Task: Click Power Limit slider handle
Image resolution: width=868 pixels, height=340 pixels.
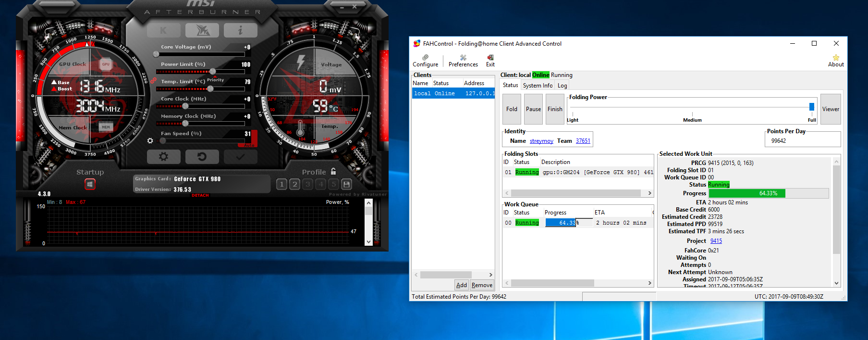Action: [x=213, y=72]
